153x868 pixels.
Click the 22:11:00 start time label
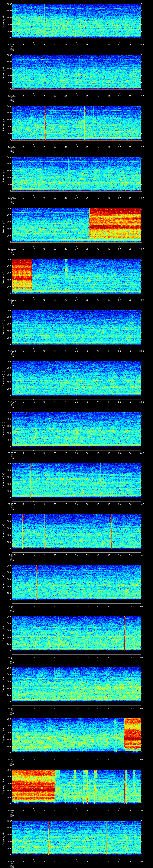coord(12,555)
